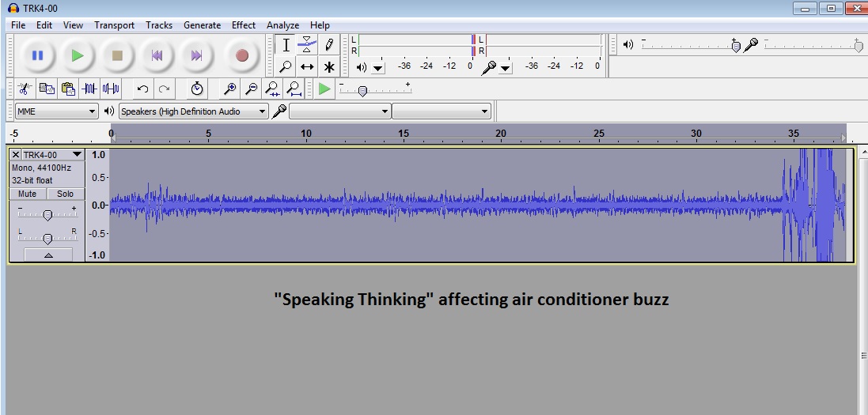The image size is (868, 415).
Task: Select the Envelope tool
Action: [308, 44]
